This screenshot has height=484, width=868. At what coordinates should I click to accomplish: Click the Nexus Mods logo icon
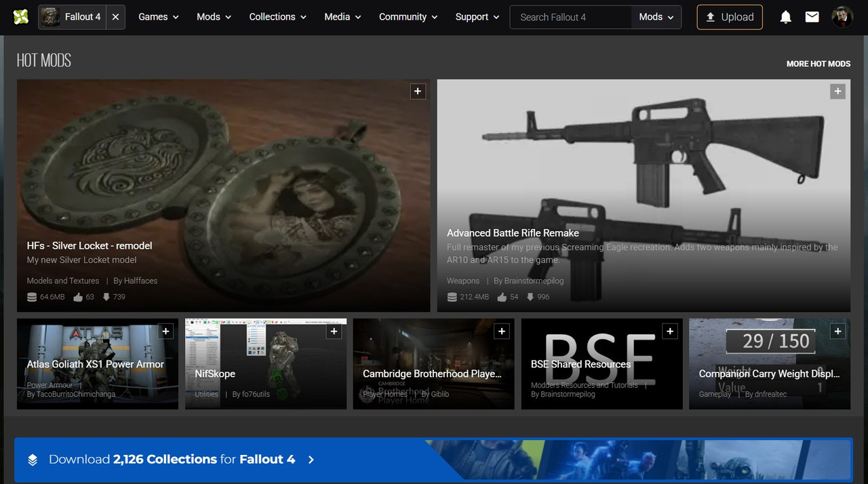pos(21,17)
